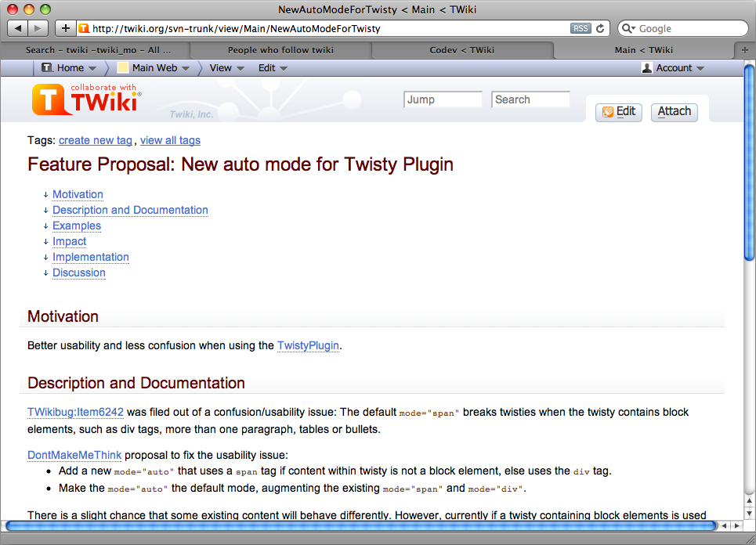Jump to Implementation section link
756x545 pixels.
coord(91,257)
